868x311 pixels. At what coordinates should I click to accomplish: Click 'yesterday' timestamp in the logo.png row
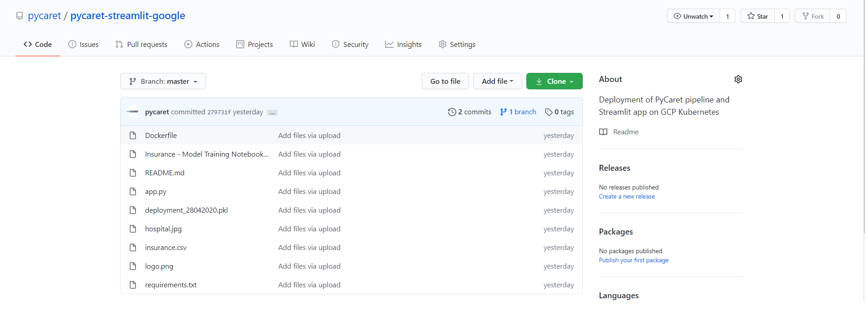[x=559, y=266]
